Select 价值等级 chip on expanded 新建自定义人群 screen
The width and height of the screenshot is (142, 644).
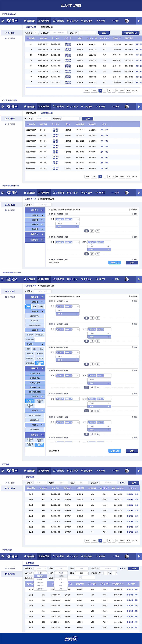pos(30,335)
